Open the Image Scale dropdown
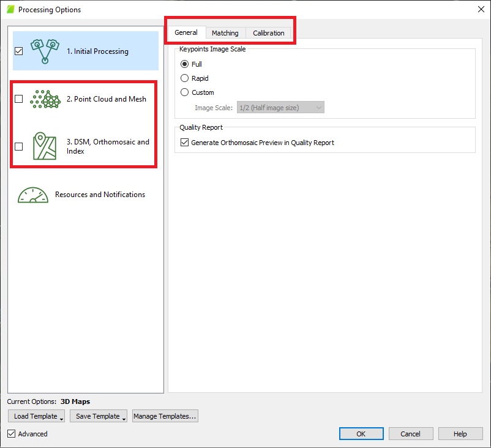The width and height of the screenshot is (491, 448). point(280,108)
